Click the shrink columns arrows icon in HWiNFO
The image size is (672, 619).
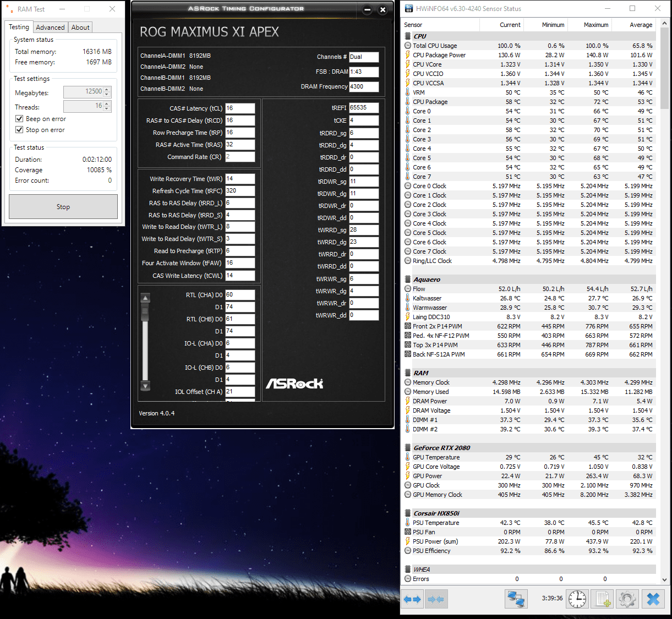pos(436,599)
